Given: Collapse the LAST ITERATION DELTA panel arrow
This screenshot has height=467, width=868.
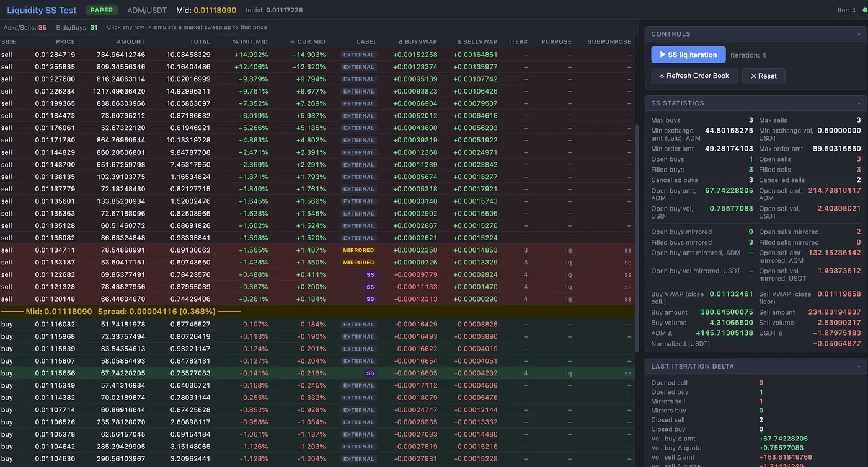Looking at the screenshot, I should tap(859, 366).
